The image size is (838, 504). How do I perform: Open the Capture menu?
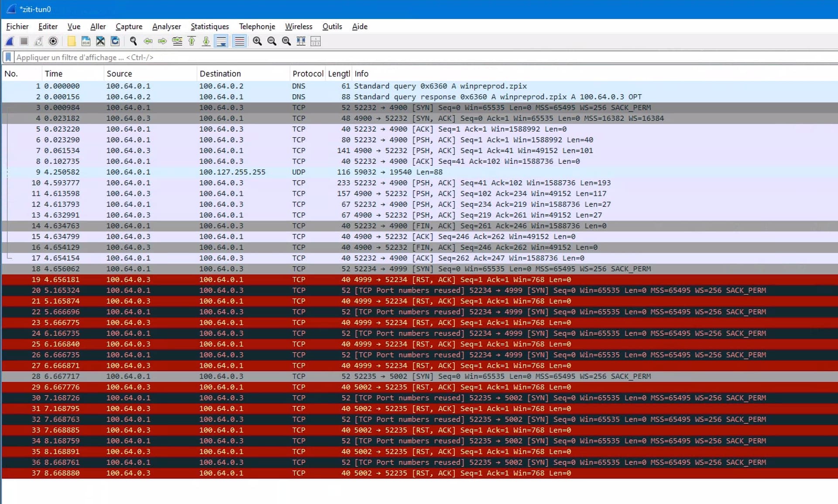129,27
